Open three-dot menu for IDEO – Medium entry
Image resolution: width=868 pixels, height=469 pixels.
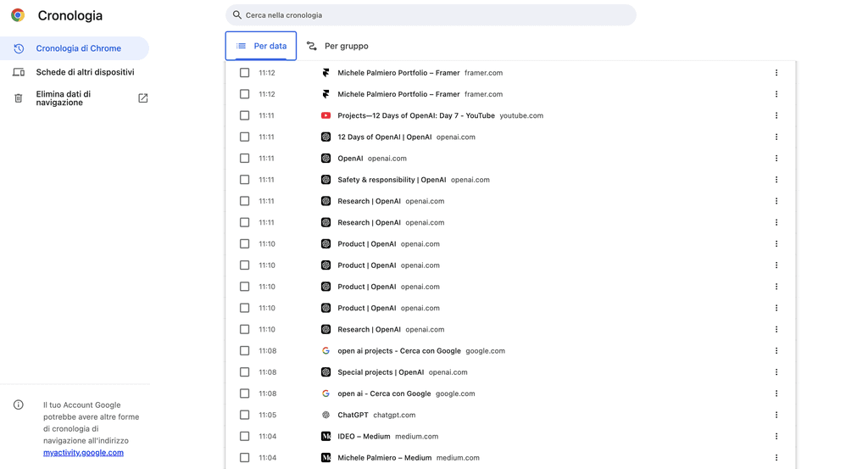(x=776, y=436)
